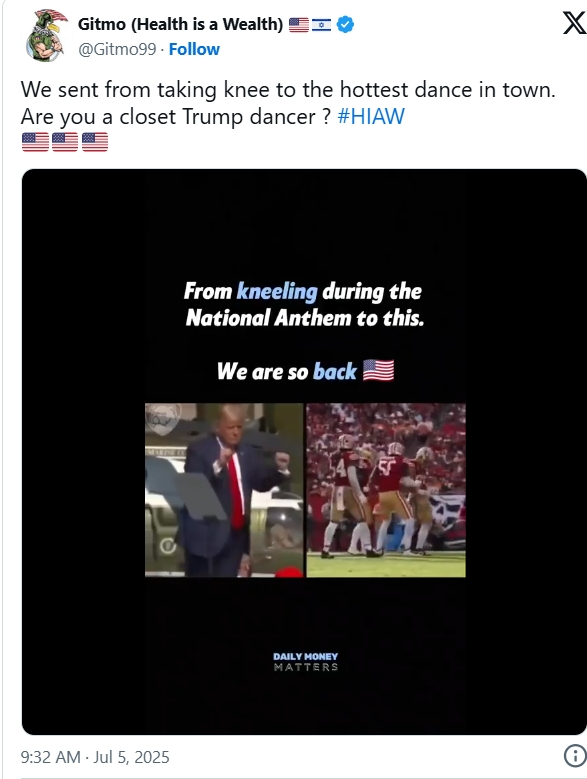The height and width of the screenshot is (779, 587).
Task: Open tweet info circle icon
Action: 575,756
